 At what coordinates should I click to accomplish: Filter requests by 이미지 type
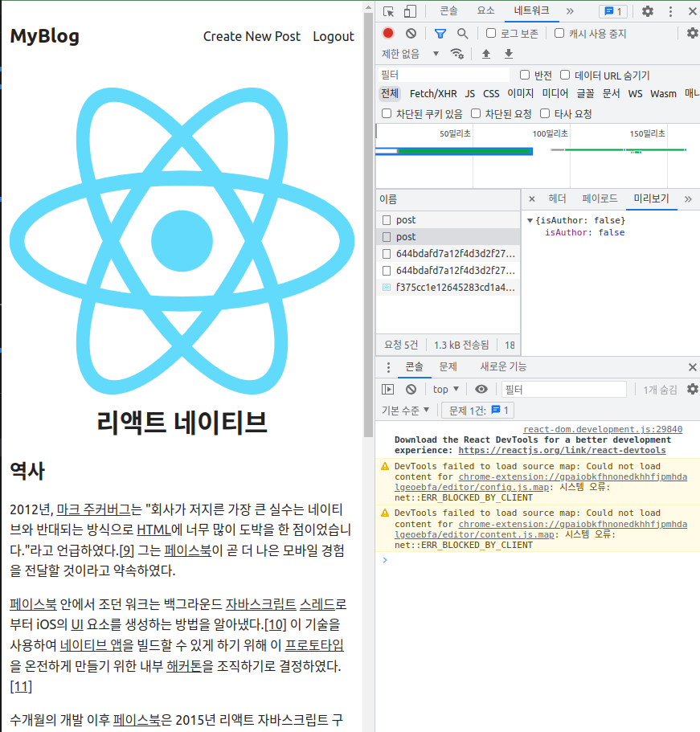[x=520, y=93]
